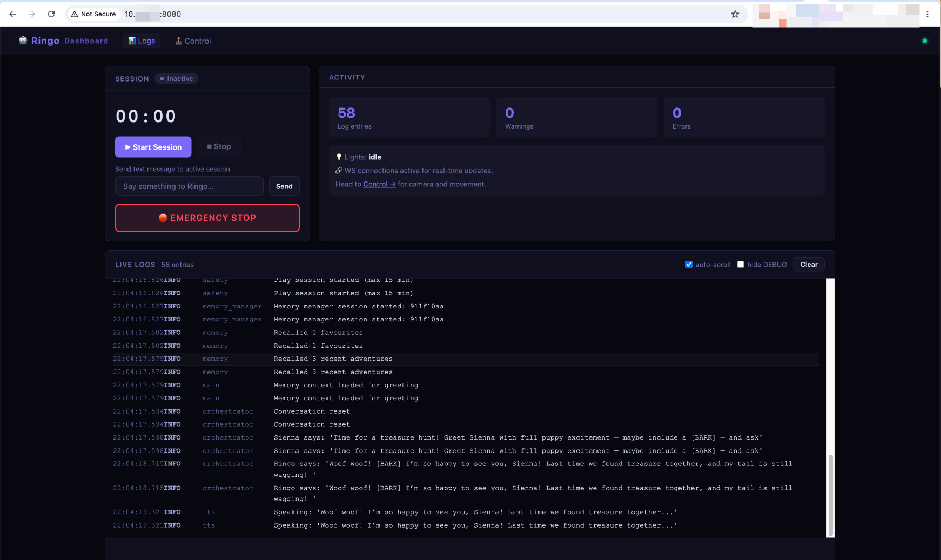Click the address bar URL
The height and width of the screenshot is (560, 941).
153,14
